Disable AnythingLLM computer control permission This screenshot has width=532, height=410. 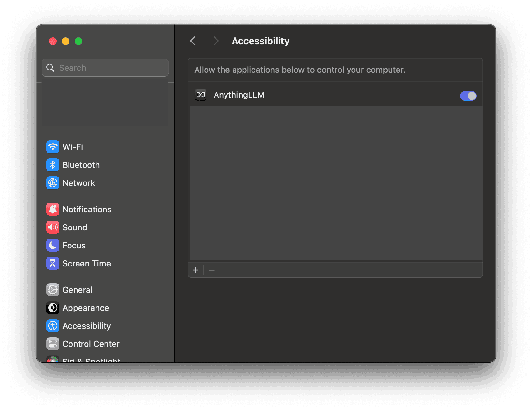[x=468, y=96]
